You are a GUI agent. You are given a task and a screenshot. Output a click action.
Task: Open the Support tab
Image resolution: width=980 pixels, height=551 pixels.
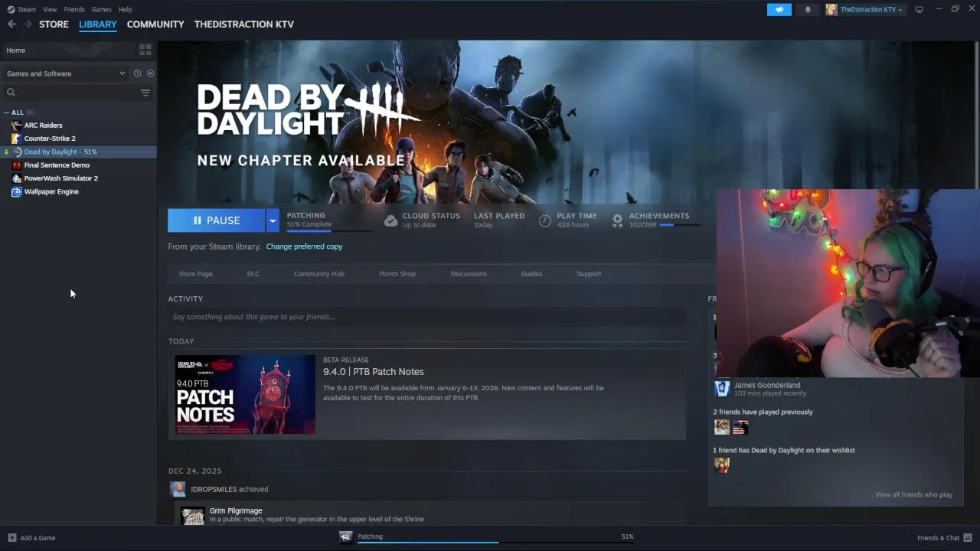[x=589, y=274]
